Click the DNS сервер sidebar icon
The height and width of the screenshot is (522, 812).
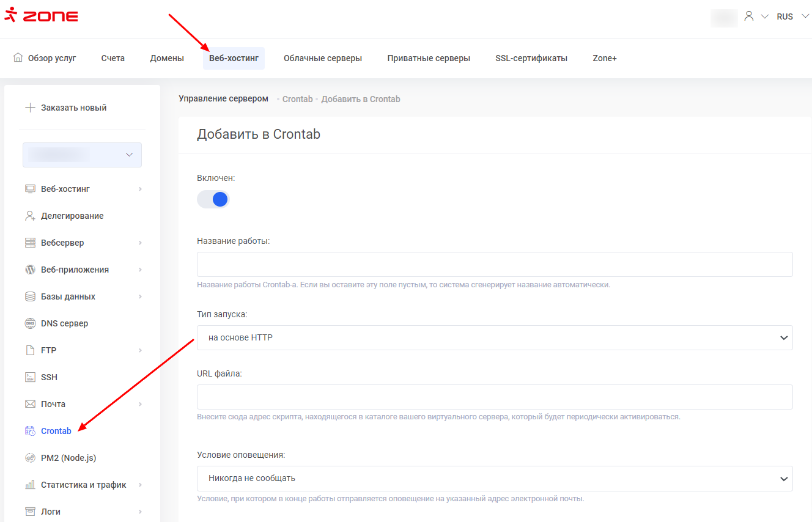(30, 323)
